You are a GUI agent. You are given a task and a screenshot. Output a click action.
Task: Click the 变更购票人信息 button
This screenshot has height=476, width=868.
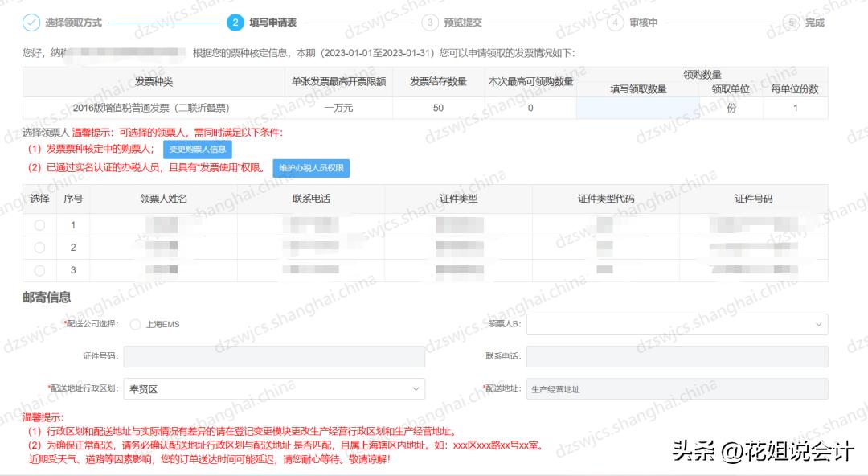(197, 149)
